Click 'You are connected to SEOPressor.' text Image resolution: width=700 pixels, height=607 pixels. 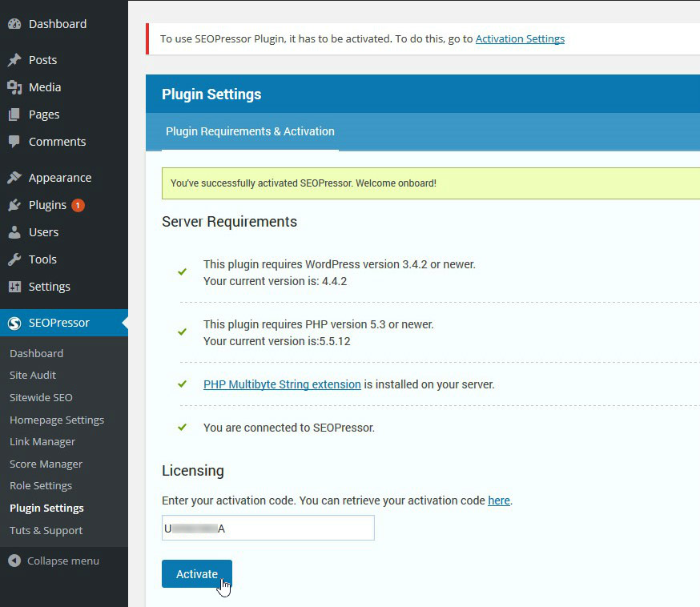(x=289, y=428)
